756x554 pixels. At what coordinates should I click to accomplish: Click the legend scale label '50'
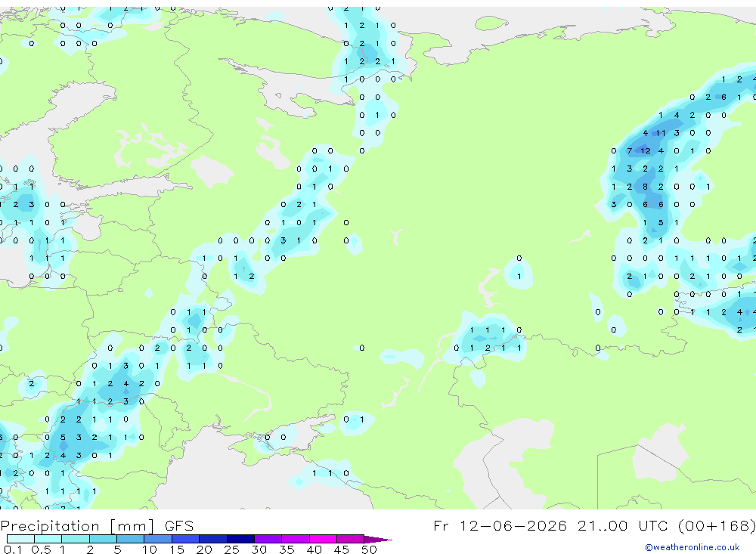pyautogui.click(x=369, y=549)
